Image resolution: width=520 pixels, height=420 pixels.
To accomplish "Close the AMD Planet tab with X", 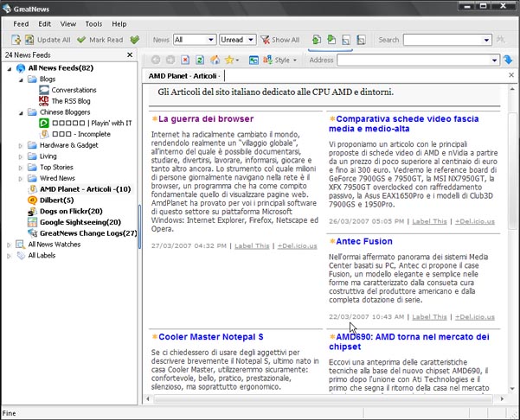I will pos(511,75).
